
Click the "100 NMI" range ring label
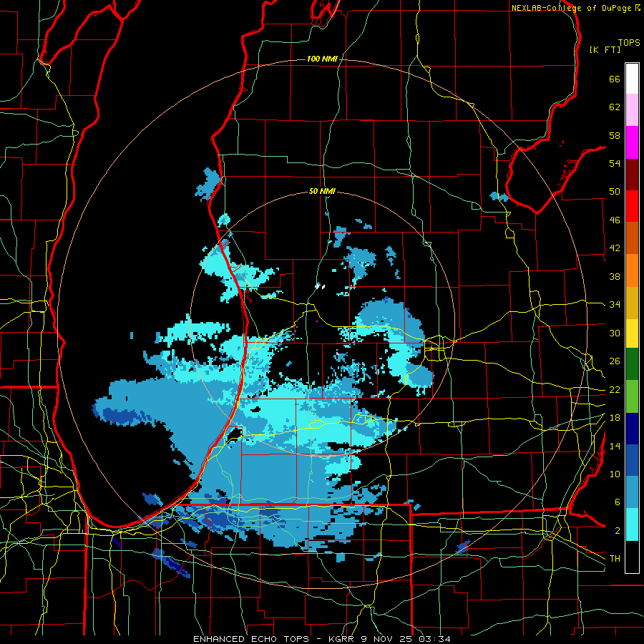[322, 59]
